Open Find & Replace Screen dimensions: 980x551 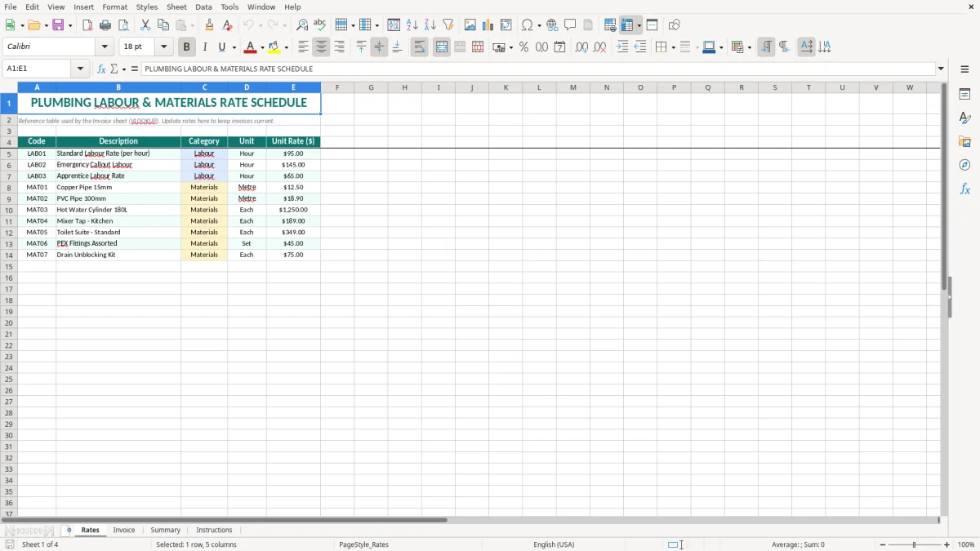click(x=302, y=25)
